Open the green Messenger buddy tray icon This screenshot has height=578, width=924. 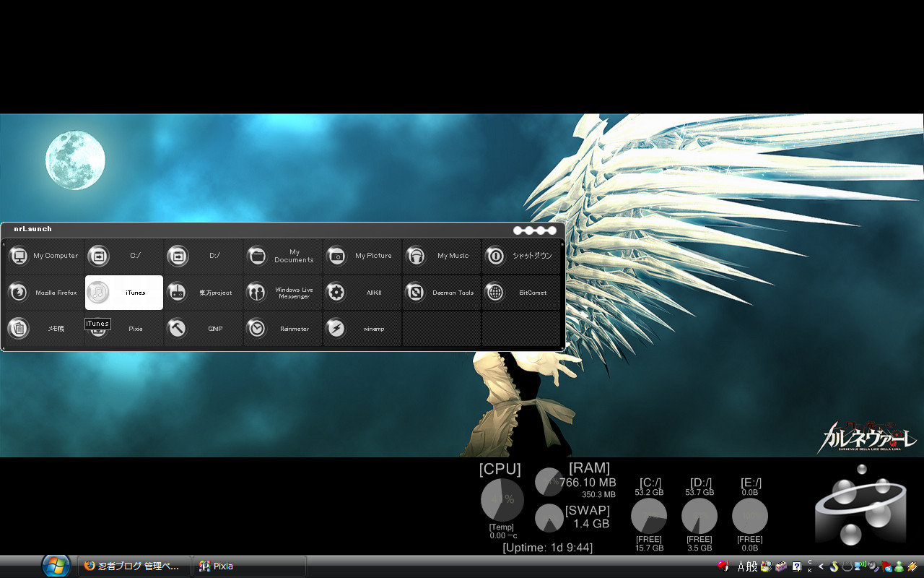click(x=899, y=566)
